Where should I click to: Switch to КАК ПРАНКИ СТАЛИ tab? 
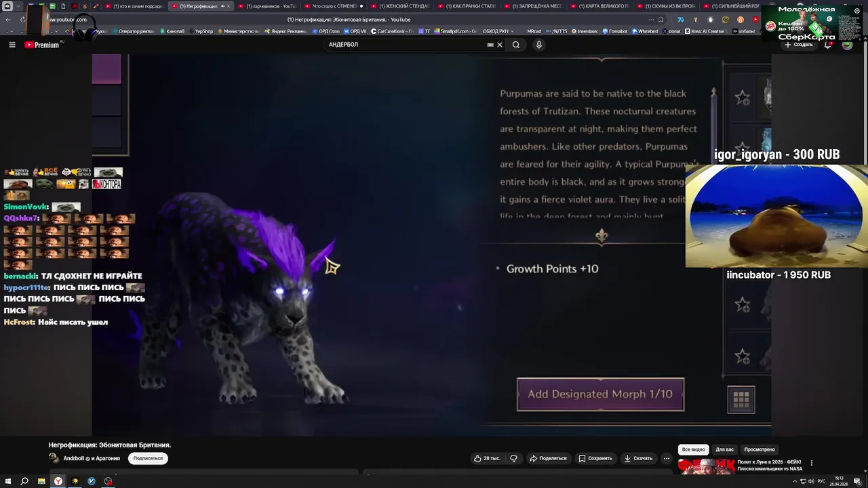pos(466,6)
